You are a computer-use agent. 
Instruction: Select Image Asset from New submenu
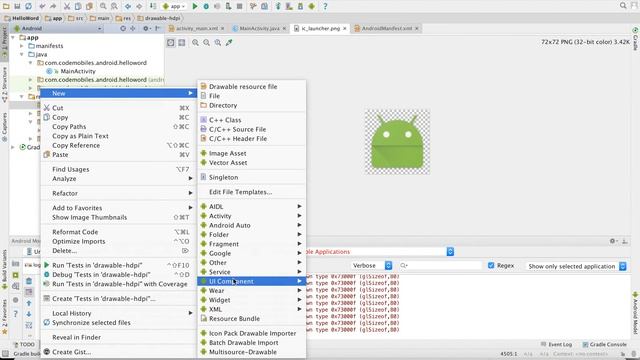tap(251, 153)
